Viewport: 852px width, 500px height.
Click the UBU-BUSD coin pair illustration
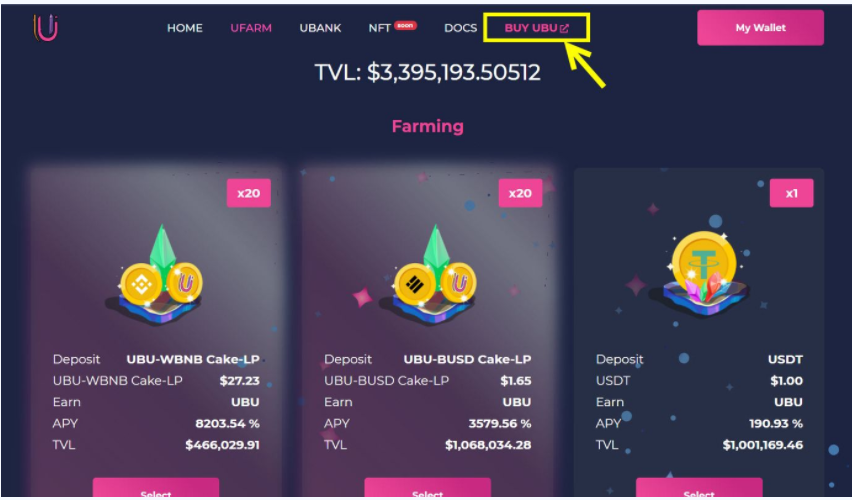click(x=433, y=276)
